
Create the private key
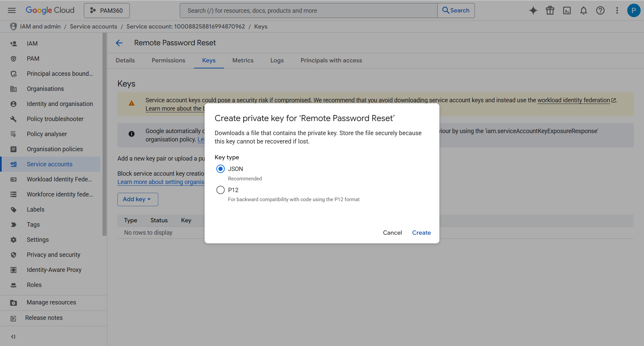421,232
